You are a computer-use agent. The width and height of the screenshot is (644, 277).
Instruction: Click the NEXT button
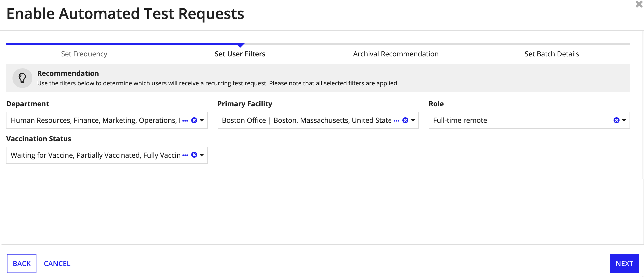pyautogui.click(x=624, y=264)
